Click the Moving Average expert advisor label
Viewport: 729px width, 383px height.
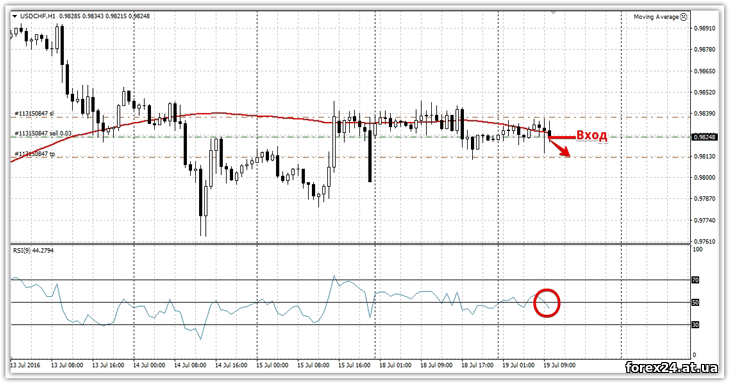656,17
